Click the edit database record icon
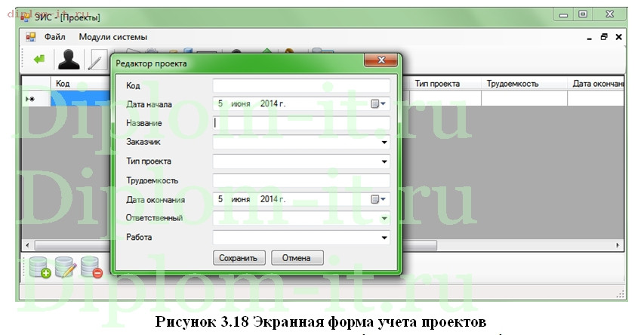Image resolution: width=644 pixels, height=335 pixels. (65, 267)
